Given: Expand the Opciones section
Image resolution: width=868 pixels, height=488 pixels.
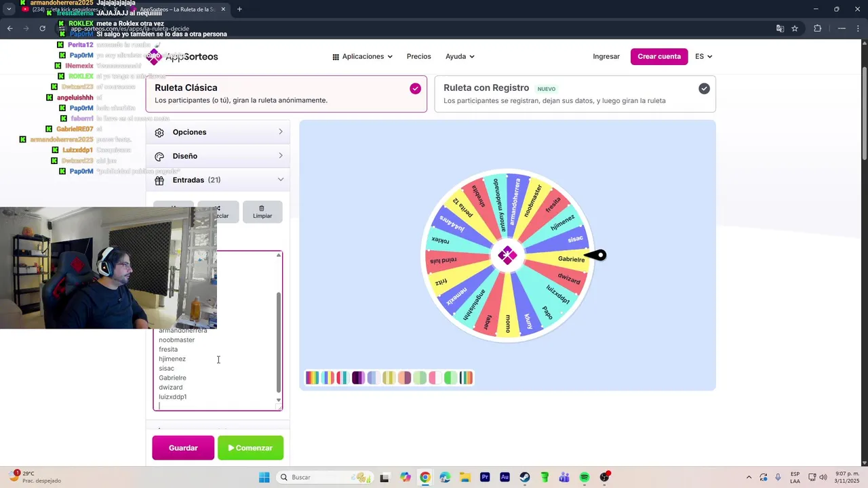Looking at the screenshot, I should (218, 132).
